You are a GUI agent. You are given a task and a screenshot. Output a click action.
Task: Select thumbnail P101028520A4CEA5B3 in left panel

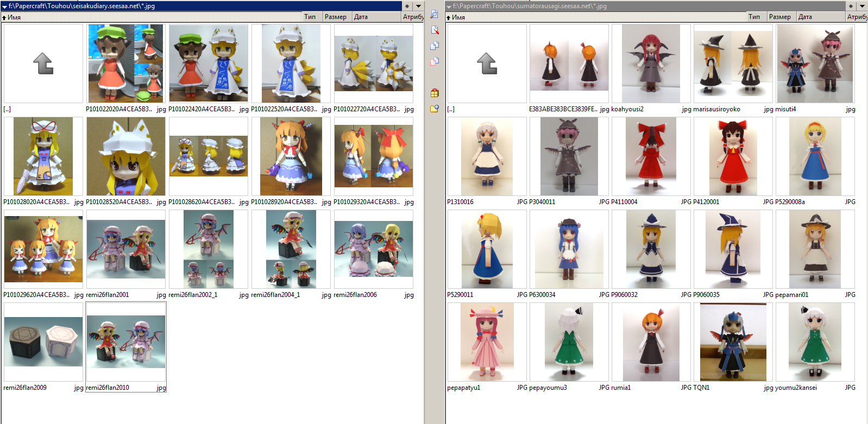(x=126, y=156)
